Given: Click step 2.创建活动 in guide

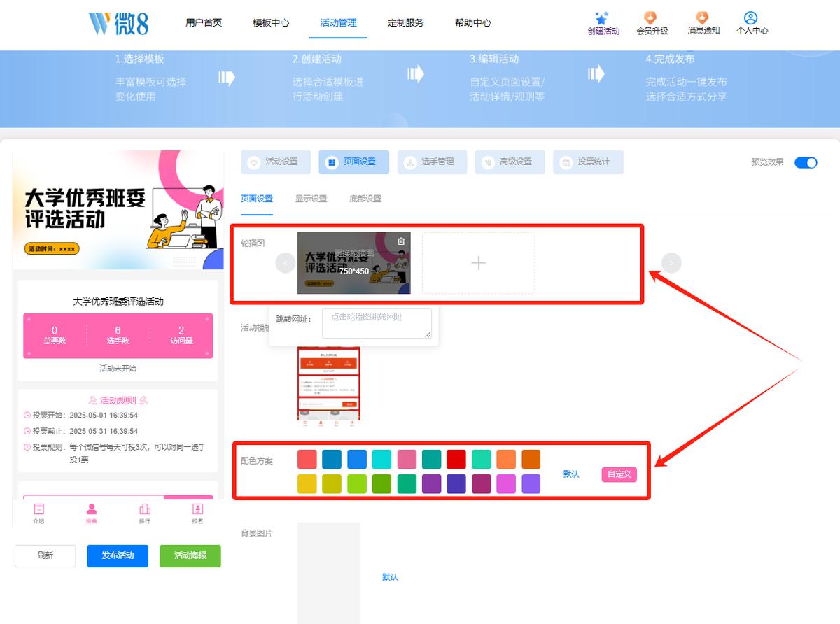Looking at the screenshot, I should click(x=317, y=59).
